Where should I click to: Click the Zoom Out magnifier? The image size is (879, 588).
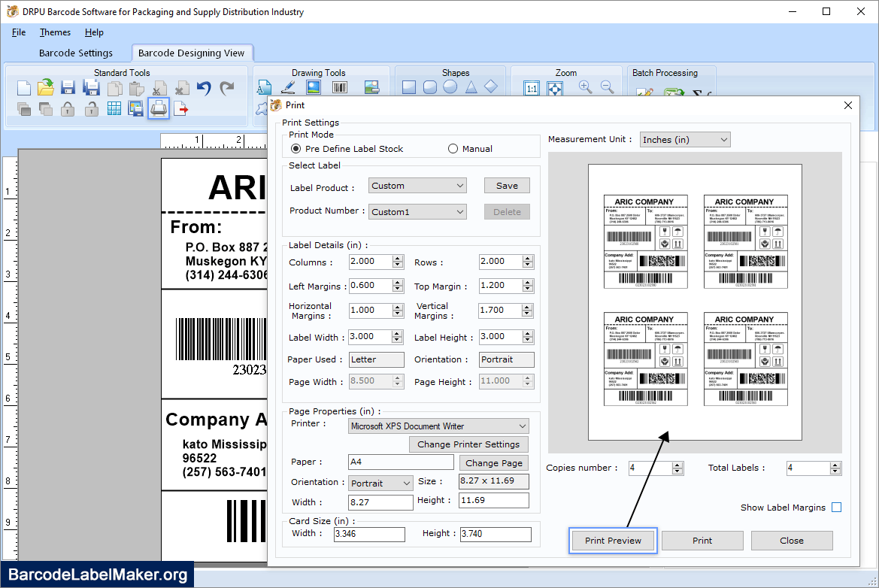click(607, 87)
